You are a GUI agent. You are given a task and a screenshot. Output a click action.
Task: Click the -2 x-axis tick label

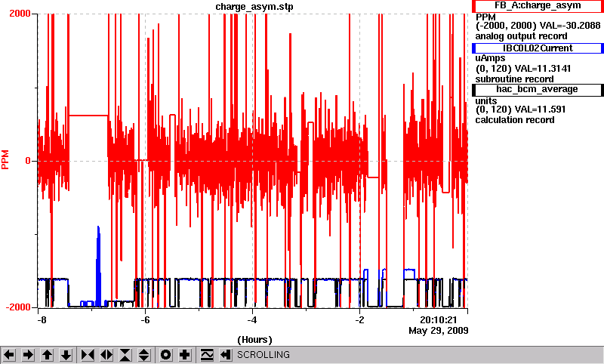coord(359,320)
